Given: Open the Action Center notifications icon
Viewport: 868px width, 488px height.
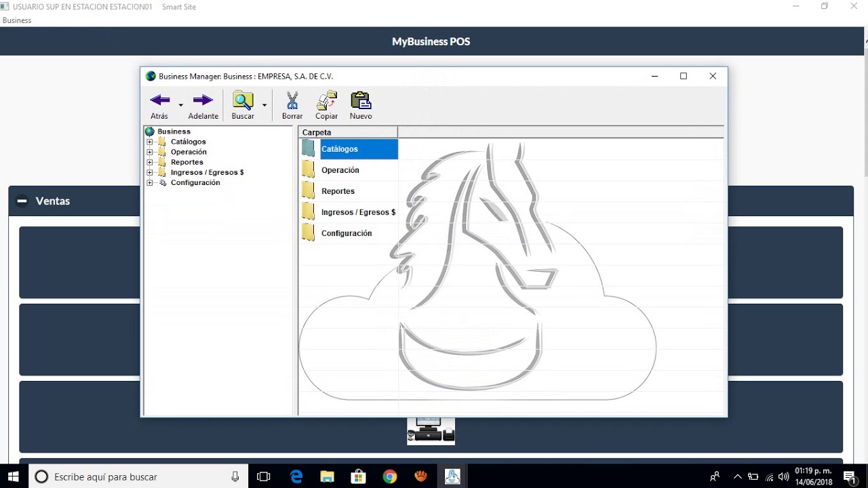Looking at the screenshot, I should coord(850,476).
